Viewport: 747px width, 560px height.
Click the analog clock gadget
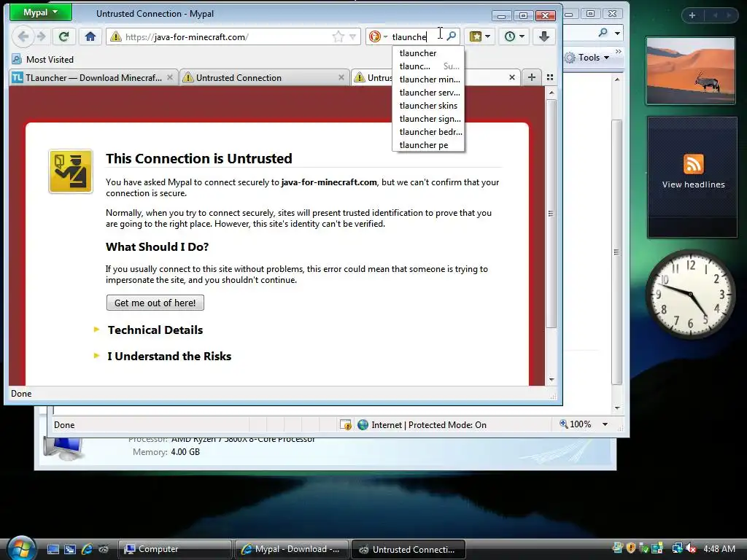coord(690,295)
